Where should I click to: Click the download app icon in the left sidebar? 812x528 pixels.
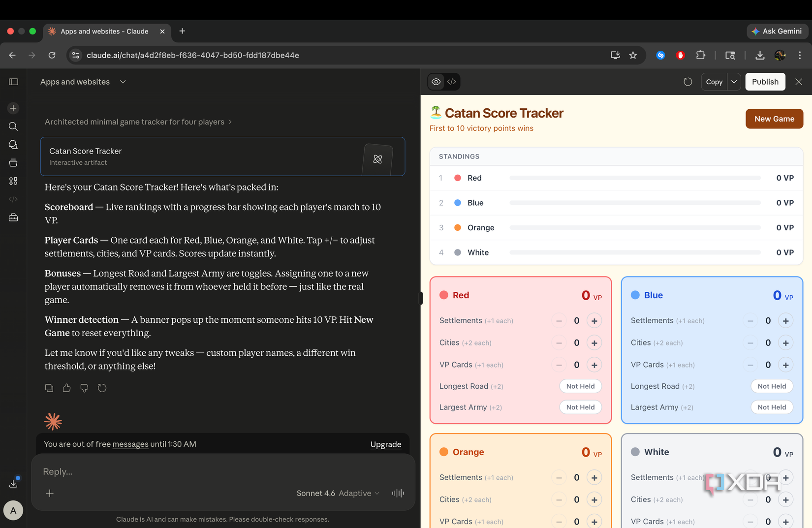13,483
